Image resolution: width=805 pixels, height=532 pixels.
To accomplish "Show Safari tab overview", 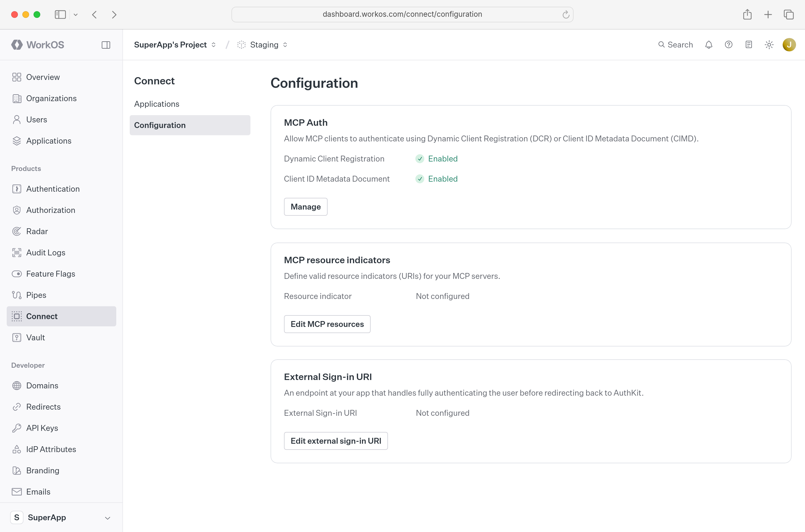I will pyautogui.click(x=789, y=15).
